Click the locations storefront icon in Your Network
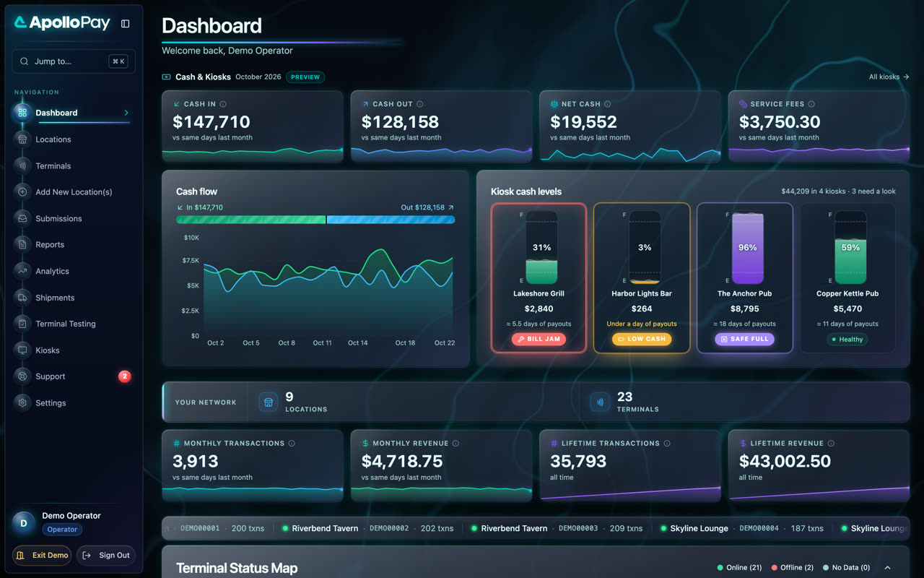 (x=269, y=402)
